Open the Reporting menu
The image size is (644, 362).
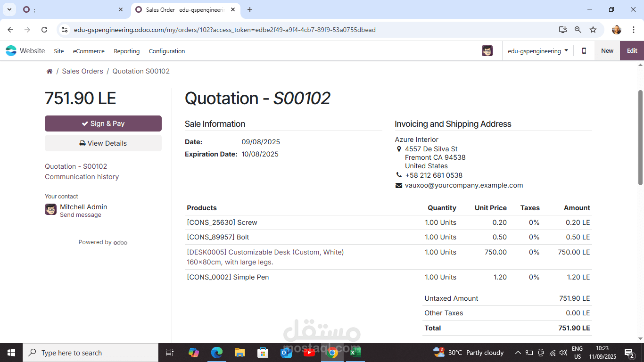point(127,51)
